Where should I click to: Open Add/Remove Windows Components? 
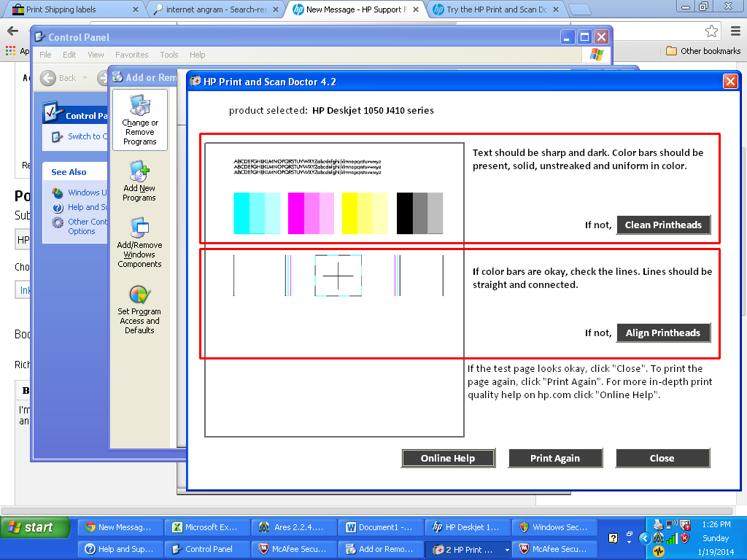139,242
